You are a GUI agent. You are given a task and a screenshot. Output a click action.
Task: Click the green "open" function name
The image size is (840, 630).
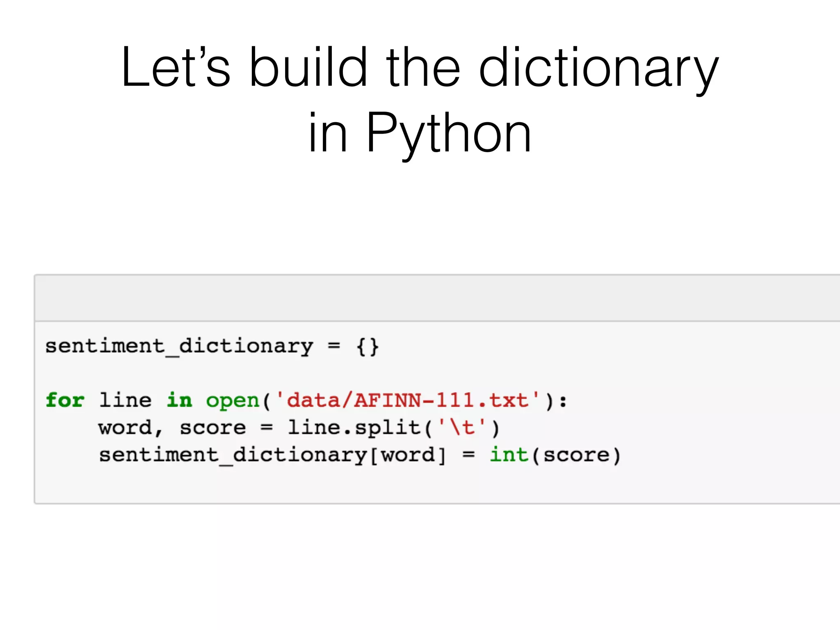pos(233,400)
